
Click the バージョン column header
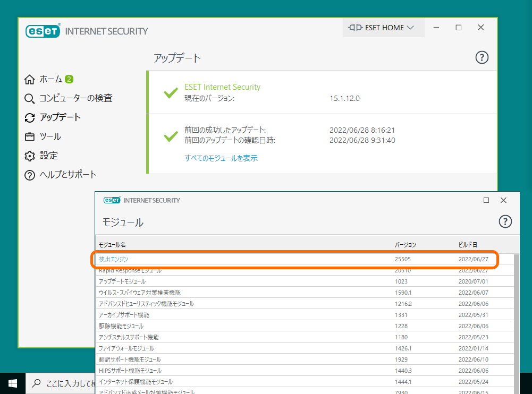406,245
